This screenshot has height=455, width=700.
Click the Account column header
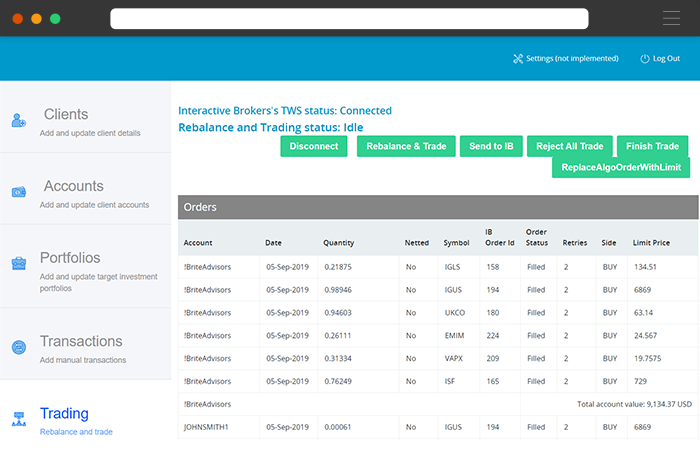198,243
